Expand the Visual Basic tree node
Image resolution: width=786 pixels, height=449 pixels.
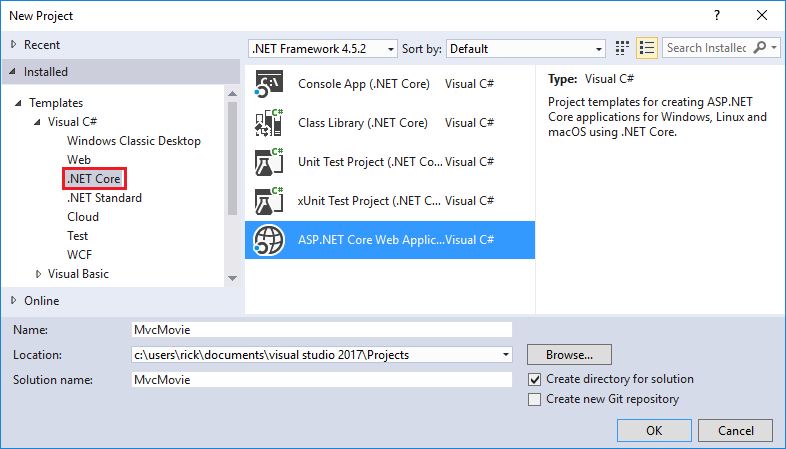(39, 274)
